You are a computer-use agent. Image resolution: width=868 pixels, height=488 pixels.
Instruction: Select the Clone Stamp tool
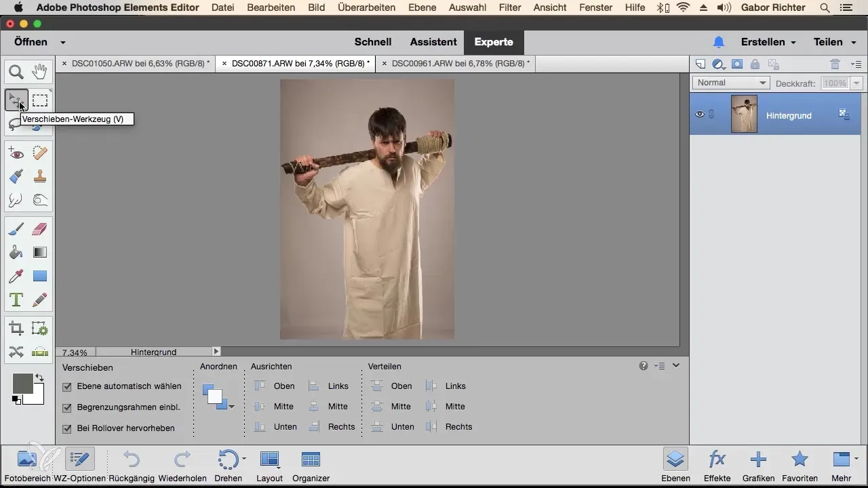(x=40, y=176)
